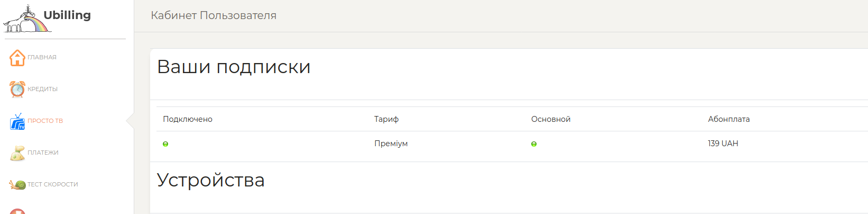868x214 pixels.
Task: Click the blue Prosto TV icon
Action: coord(17,121)
